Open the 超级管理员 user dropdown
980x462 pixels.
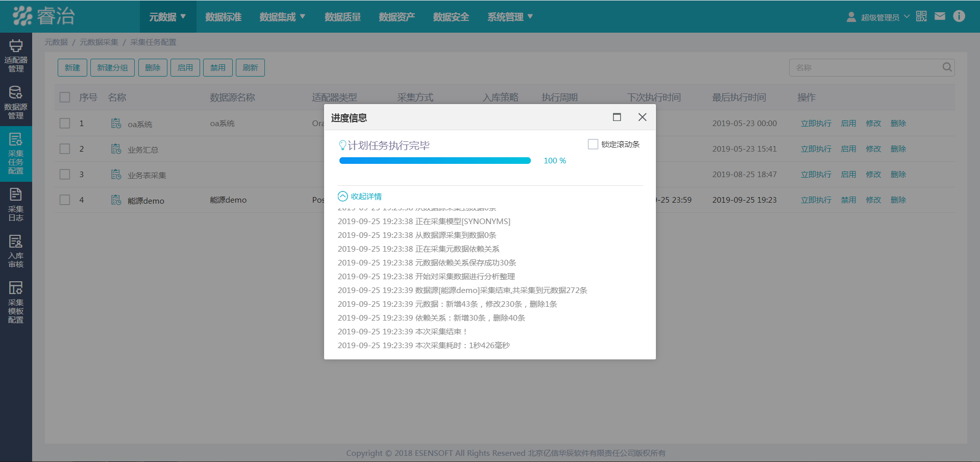(x=885, y=17)
